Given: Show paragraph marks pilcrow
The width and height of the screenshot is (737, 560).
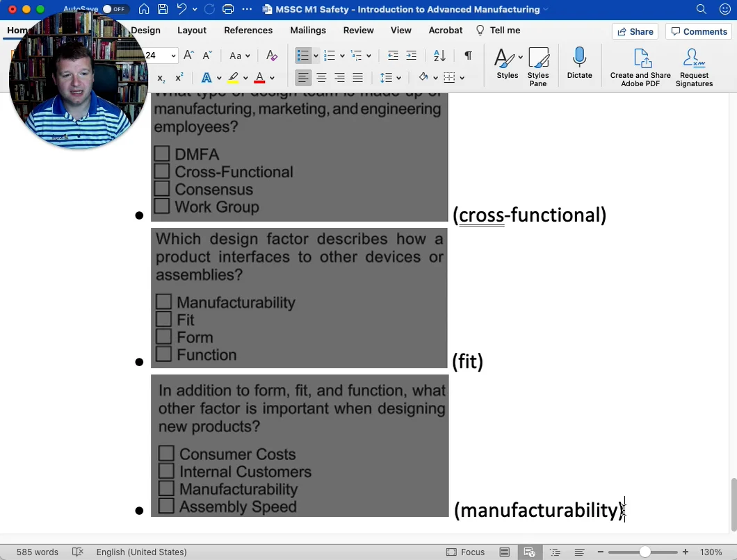Looking at the screenshot, I should [x=468, y=56].
